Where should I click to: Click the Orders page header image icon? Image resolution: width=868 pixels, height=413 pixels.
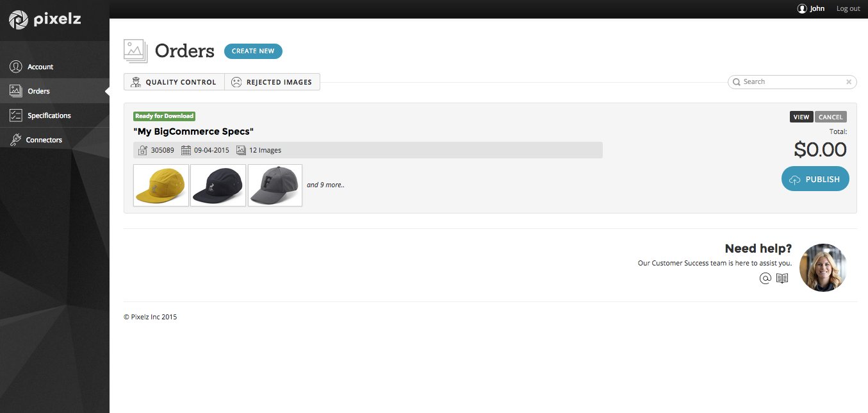click(x=135, y=51)
